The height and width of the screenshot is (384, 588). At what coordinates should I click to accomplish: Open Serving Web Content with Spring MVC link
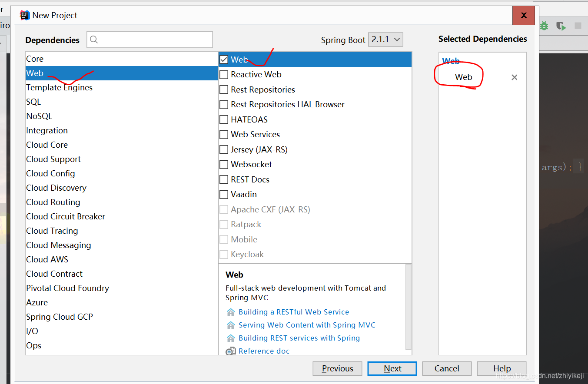click(x=307, y=325)
